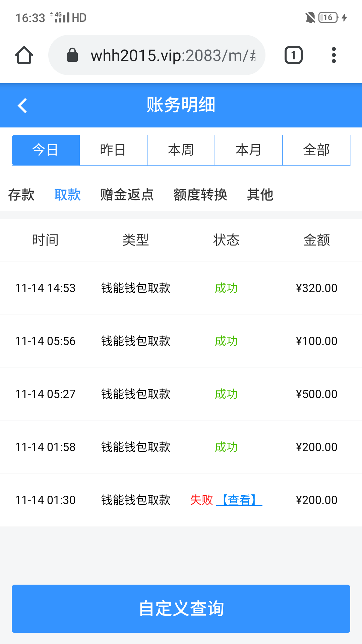Tap the muted notification bell icon
This screenshot has width=362, height=644.
tap(310, 17)
